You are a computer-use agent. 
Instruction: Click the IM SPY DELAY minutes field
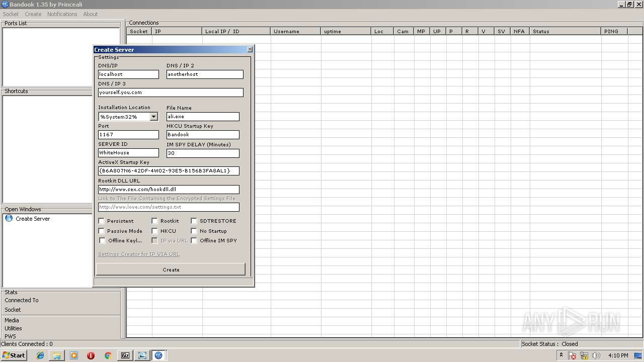point(203,153)
